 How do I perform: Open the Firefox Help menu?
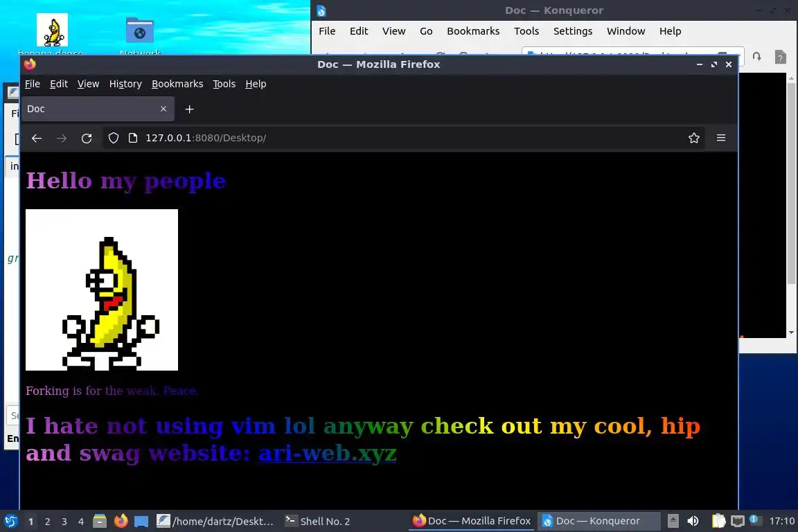[256, 84]
